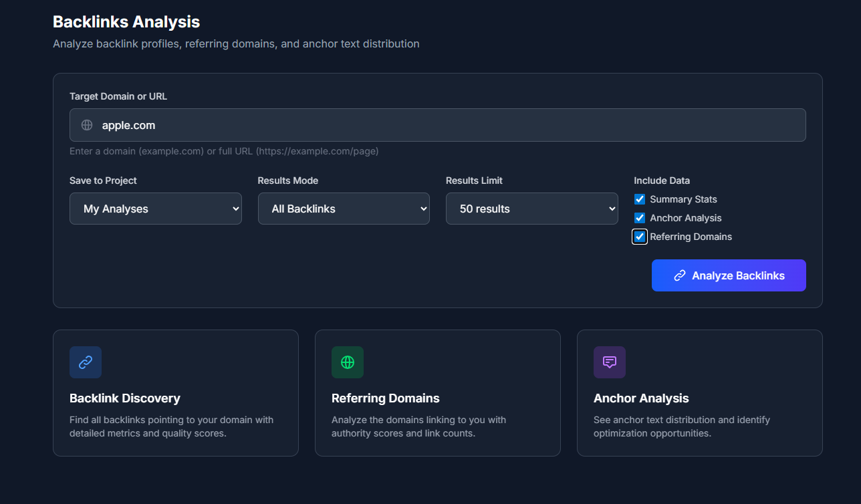Open the Results Limit dropdown
The width and height of the screenshot is (861, 504).
point(531,208)
